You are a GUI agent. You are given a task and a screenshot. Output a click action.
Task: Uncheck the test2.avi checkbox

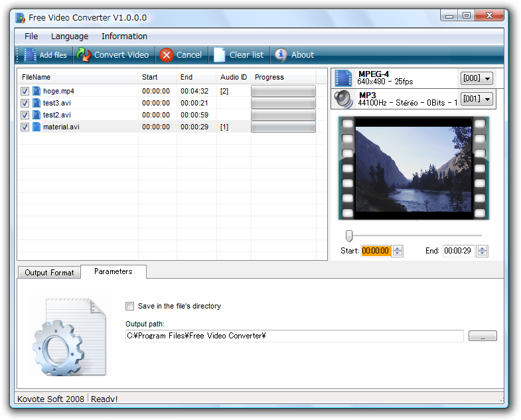click(25, 115)
